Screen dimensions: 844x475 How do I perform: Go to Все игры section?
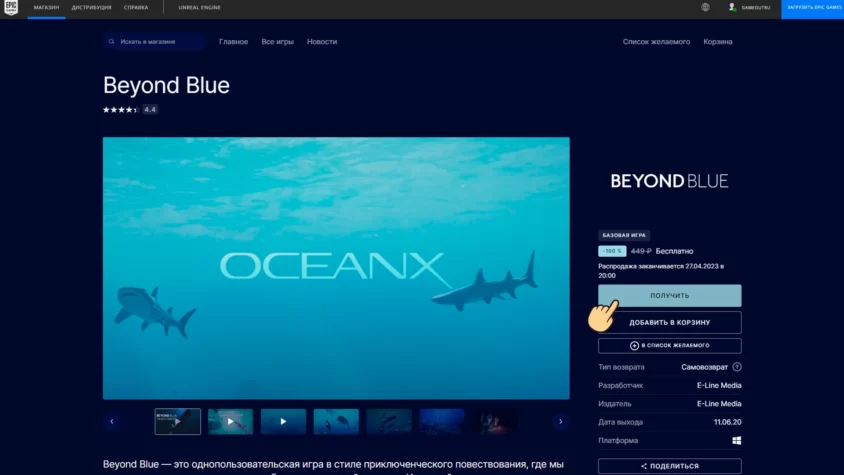tap(278, 41)
